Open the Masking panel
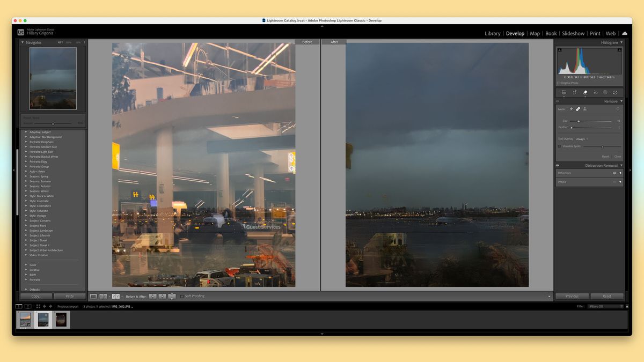 (605, 92)
